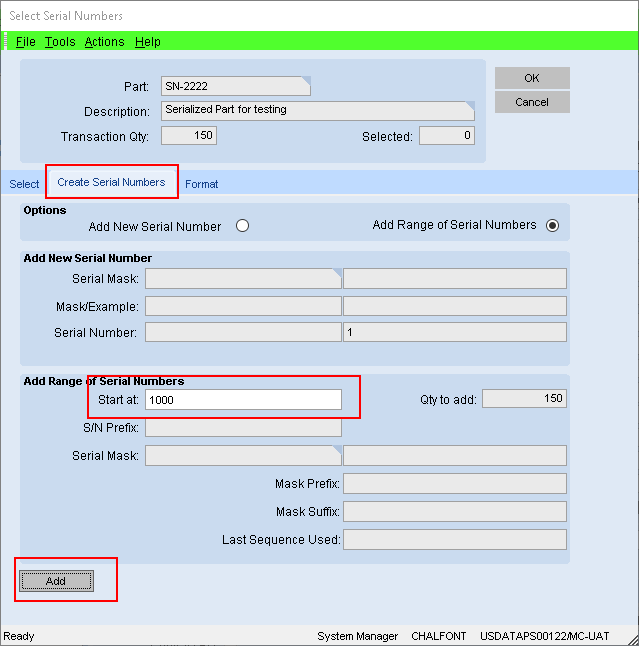Click the Selected quantity field
Image resolution: width=639 pixels, height=646 pixels.
click(x=447, y=136)
